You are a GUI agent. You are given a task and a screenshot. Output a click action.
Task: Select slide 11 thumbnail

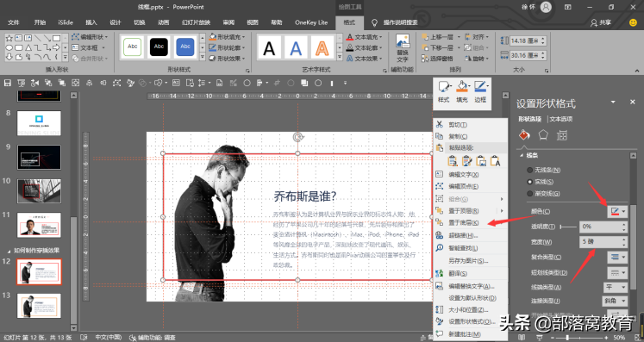click(x=39, y=225)
